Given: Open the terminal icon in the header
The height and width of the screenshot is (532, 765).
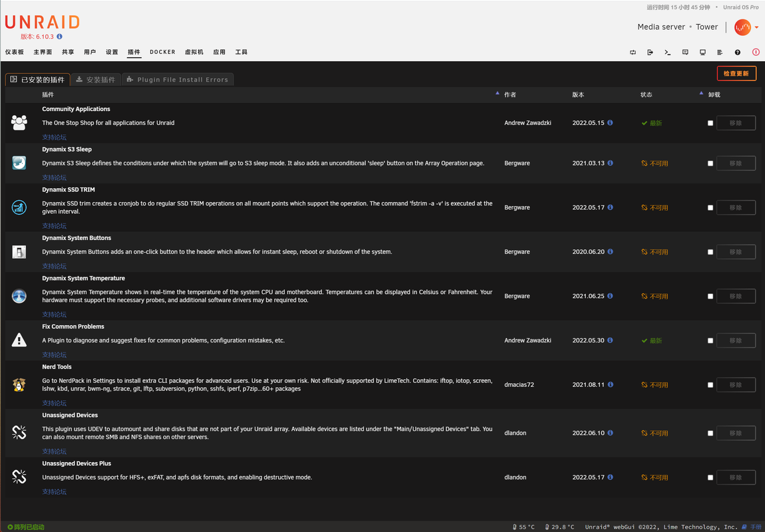Looking at the screenshot, I should coord(667,52).
